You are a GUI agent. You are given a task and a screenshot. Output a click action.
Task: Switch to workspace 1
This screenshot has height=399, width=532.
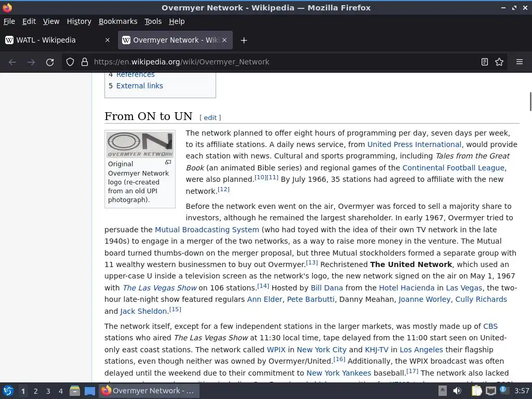click(23, 391)
